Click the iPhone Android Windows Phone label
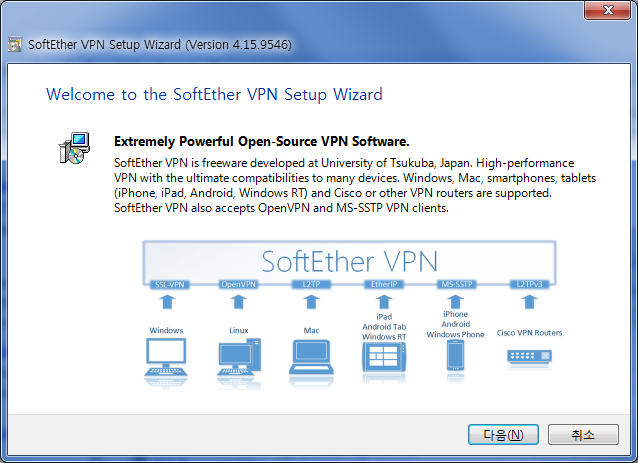Viewport: 638px width, 463px height. point(455,324)
